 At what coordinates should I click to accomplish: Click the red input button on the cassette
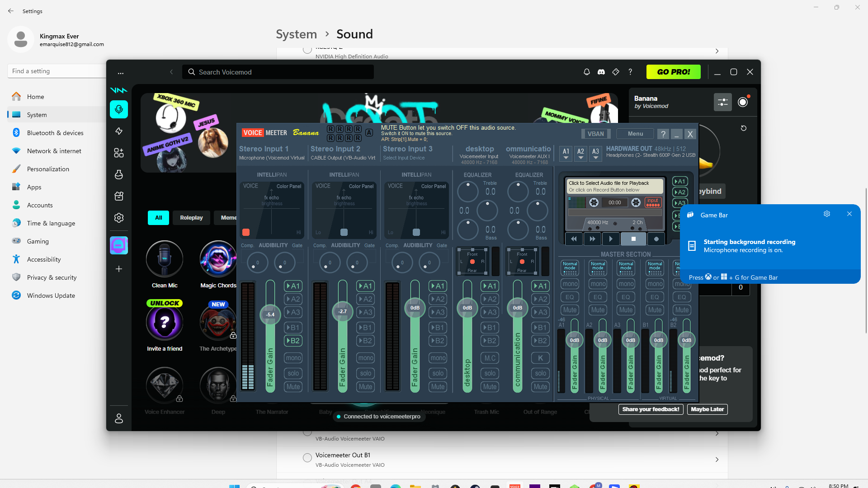click(653, 202)
